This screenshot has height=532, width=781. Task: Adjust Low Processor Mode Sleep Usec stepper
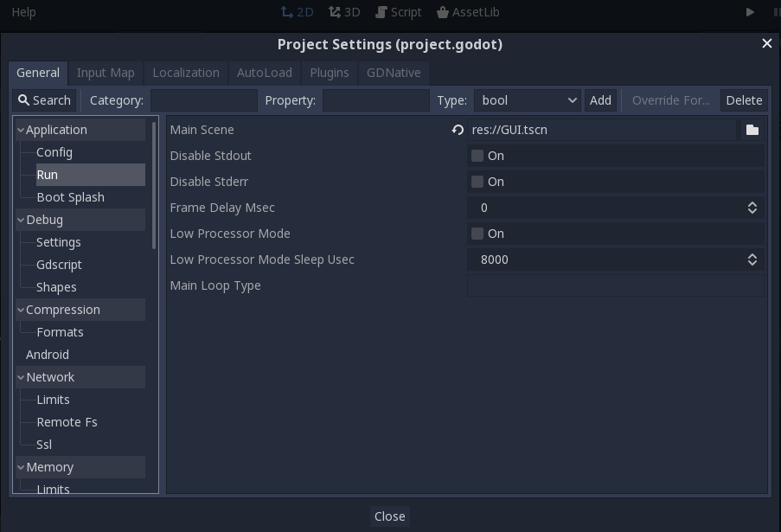(x=752, y=260)
